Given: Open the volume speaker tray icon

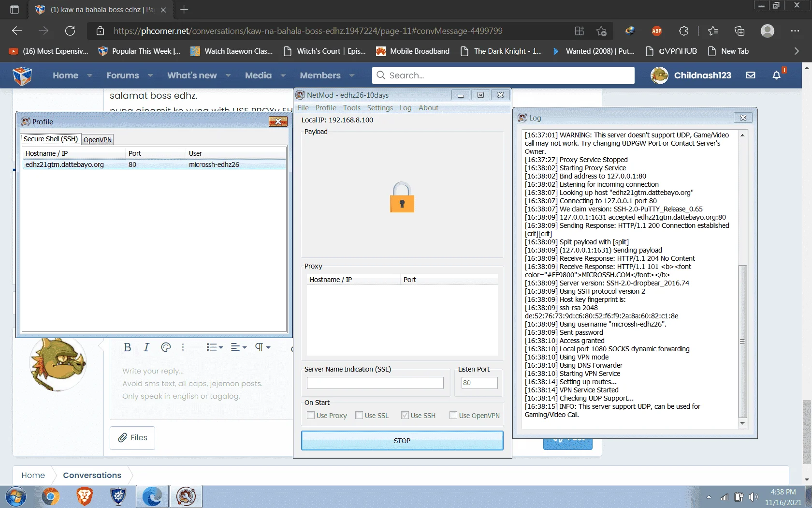Looking at the screenshot, I should click(x=753, y=497).
